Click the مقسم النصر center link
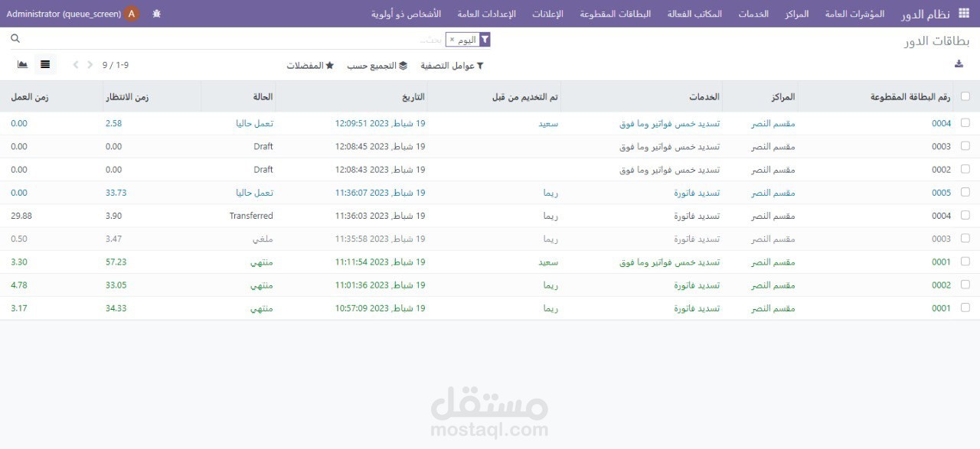Screen dimensions: 980x449 pos(773,122)
